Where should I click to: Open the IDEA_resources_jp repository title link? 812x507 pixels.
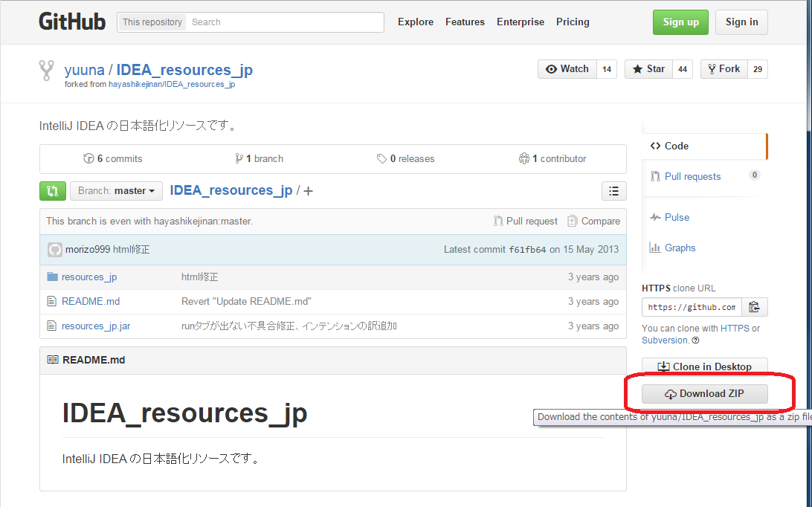tap(184, 70)
